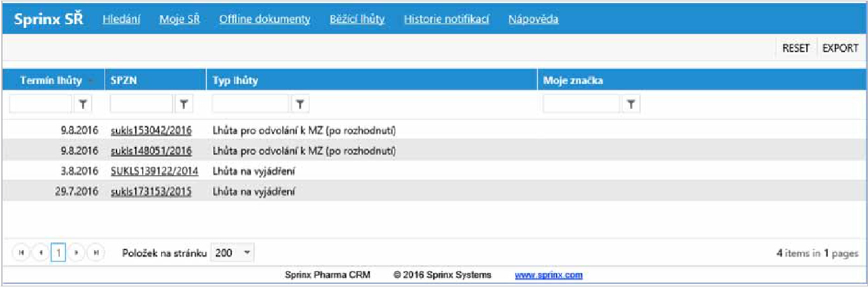Open the Hledání menu item
This screenshot has height=287, width=868.
click(x=122, y=19)
